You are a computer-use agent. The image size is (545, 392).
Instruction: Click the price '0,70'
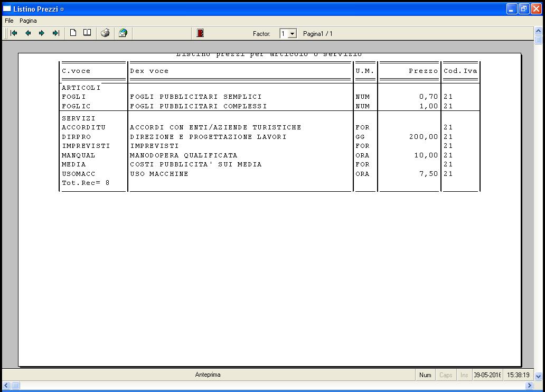(x=429, y=97)
